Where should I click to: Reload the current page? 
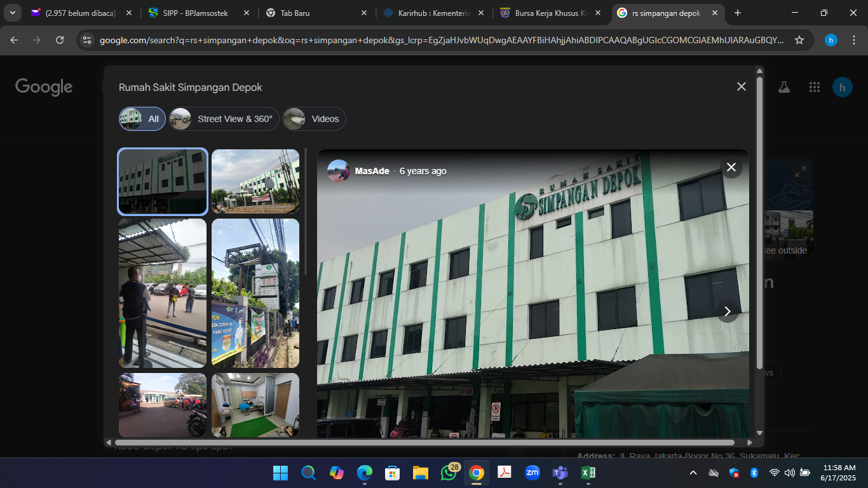[60, 40]
